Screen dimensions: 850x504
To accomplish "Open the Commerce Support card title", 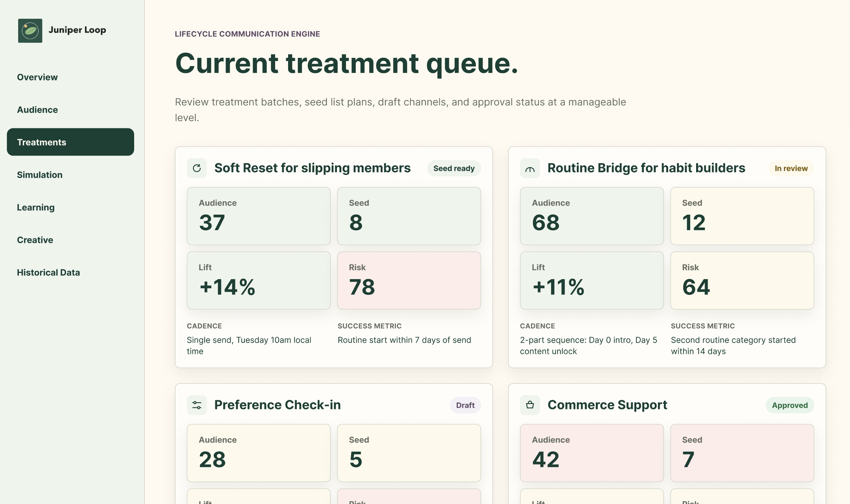I will (x=607, y=405).
